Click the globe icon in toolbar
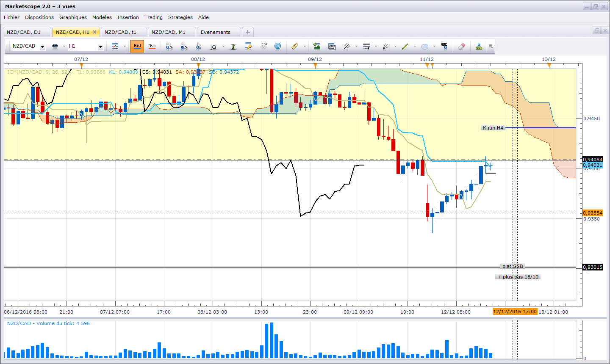This screenshot has height=364, width=610. [x=278, y=47]
